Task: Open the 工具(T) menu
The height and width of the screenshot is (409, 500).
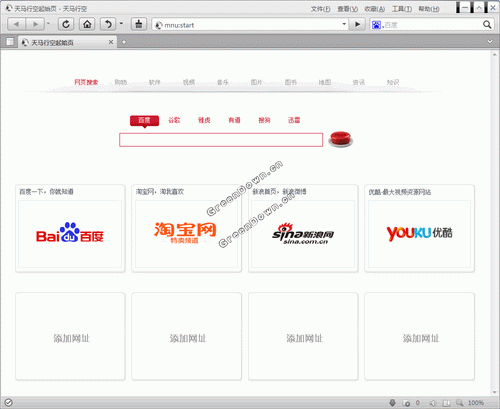Action: (402, 9)
